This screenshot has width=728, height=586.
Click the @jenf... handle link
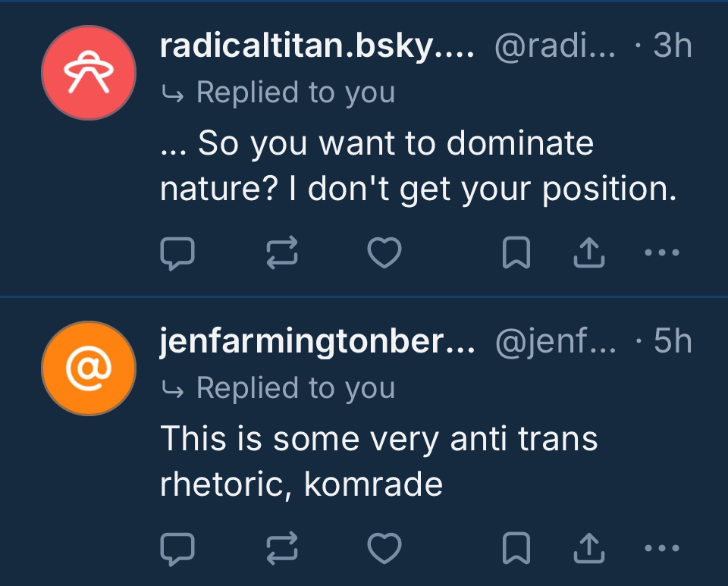point(555,342)
